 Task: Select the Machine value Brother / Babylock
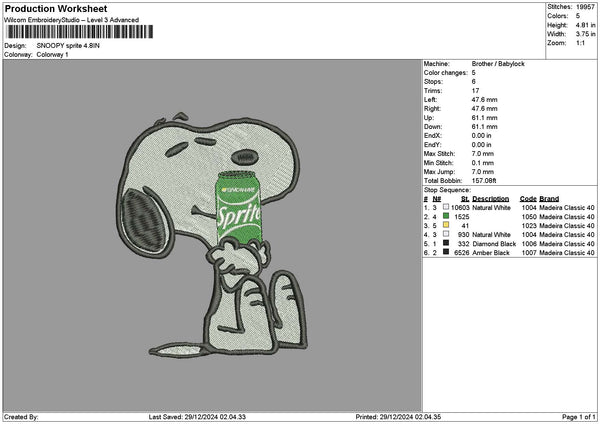[498, 64]
